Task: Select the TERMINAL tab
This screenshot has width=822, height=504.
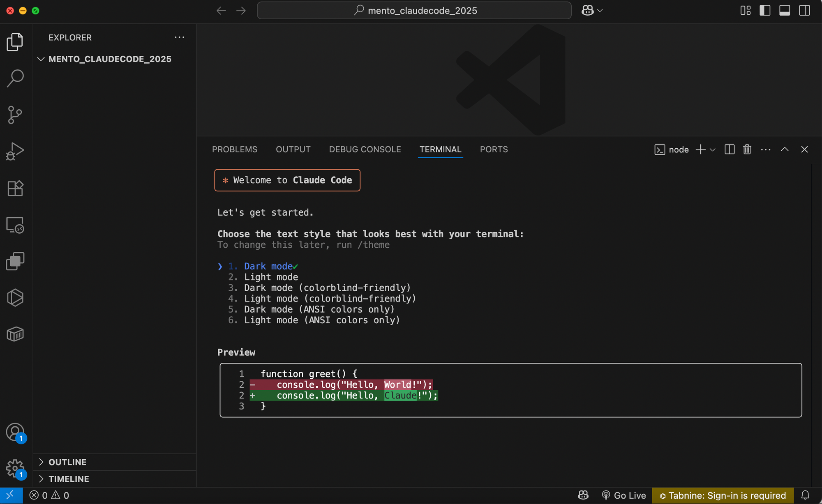Action: coord(441,150)
